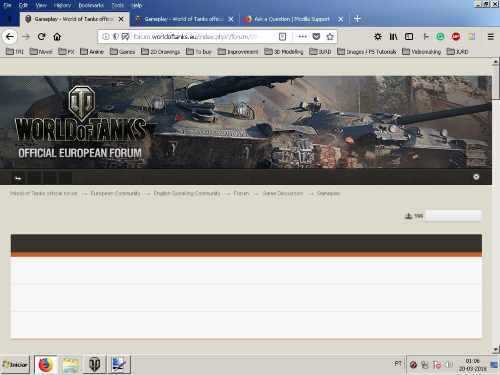The width and height of the screenshot is (500, 375).
Task: Toggle the sidebar view icon
Action: coord(409,37)
